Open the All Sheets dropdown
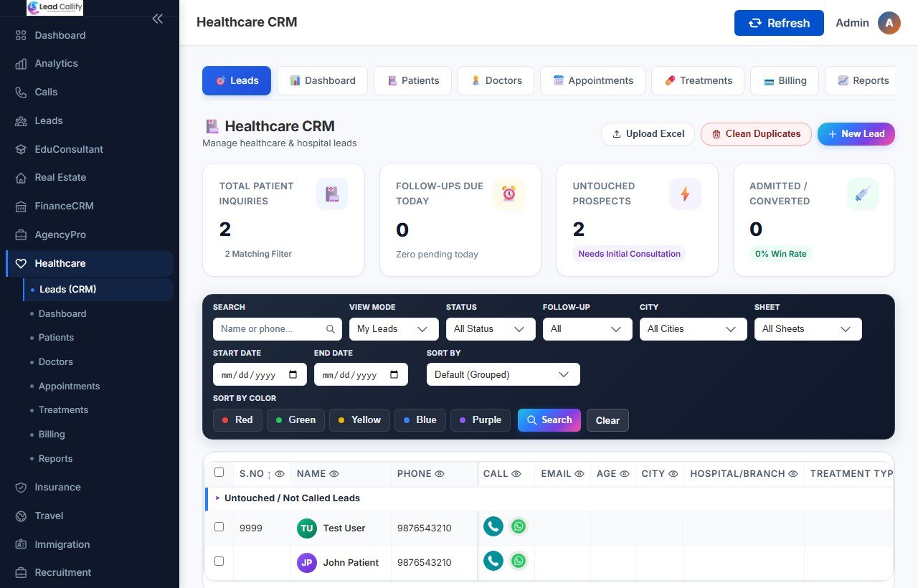 click(808, 329)
